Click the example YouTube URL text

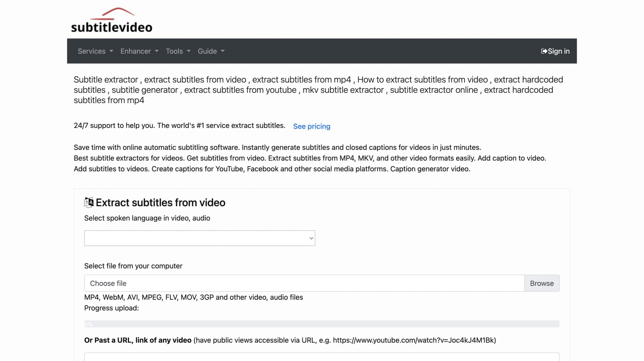pos(413,340)
